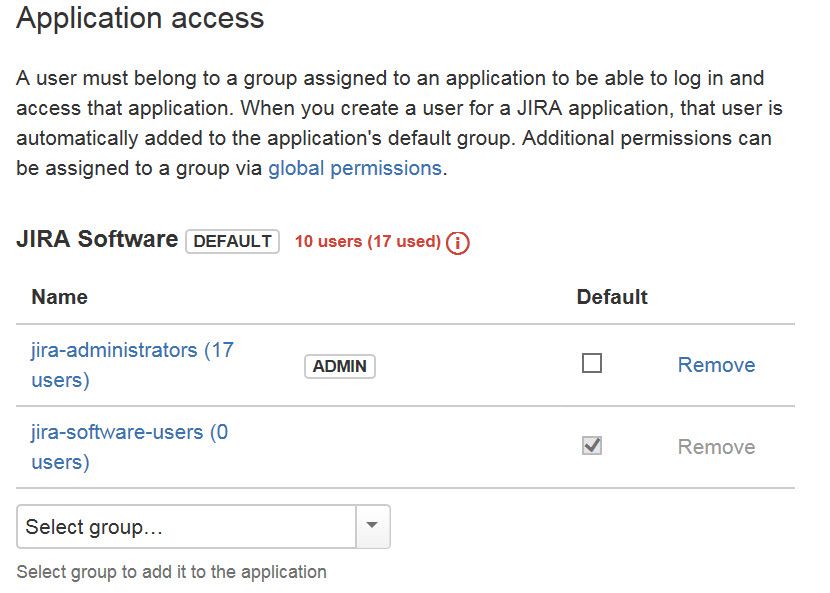This screenshot has width=830, height=593.
Task: Click the Default column header
Action: click(611, 297)
